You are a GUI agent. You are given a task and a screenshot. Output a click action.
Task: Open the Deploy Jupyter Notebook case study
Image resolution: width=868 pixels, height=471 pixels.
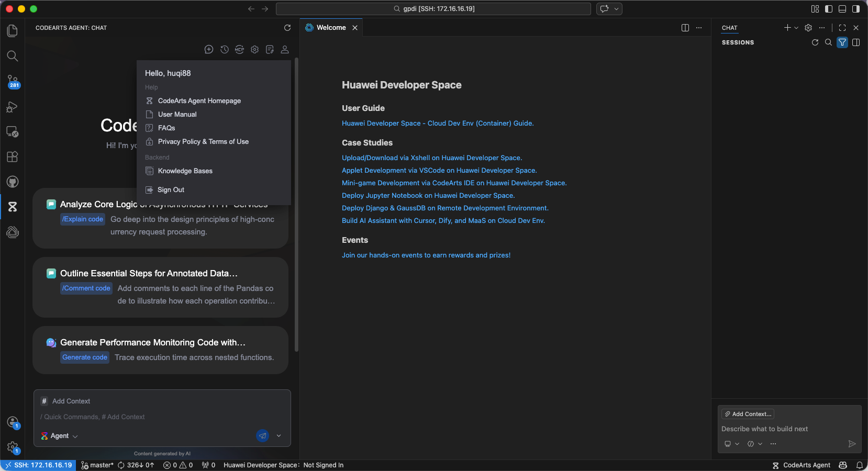coord(428,196)
